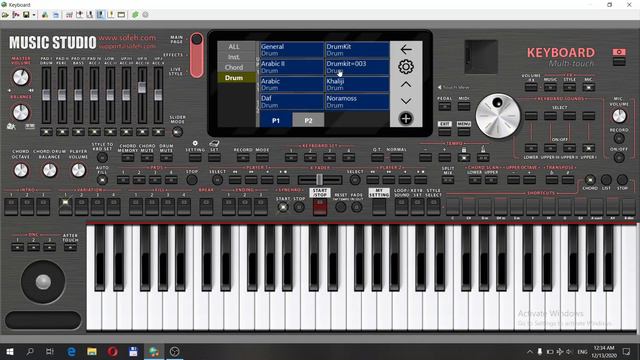This screenshot has height=360, width=640.
Task: Click the Variation 1 lit button
Action: (65, 207)
